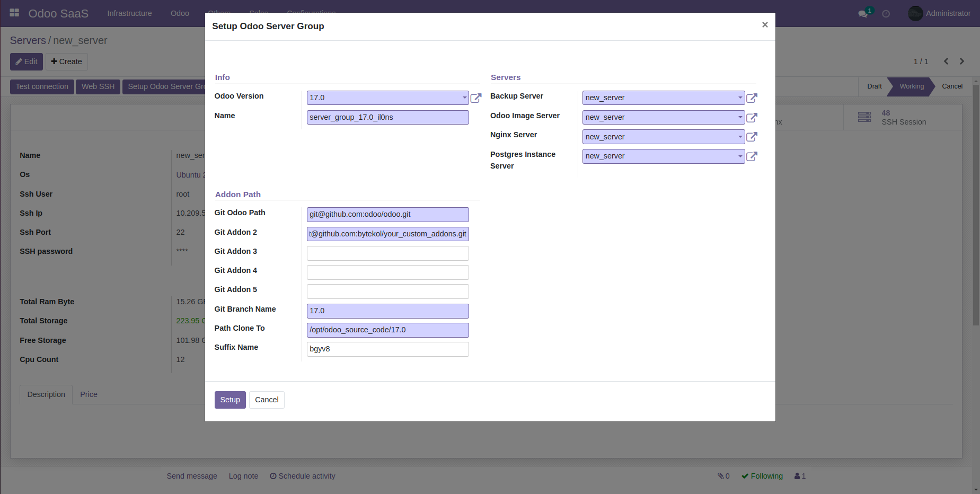Open Odoo Version record via its external link icon

[x=475, y=98]
